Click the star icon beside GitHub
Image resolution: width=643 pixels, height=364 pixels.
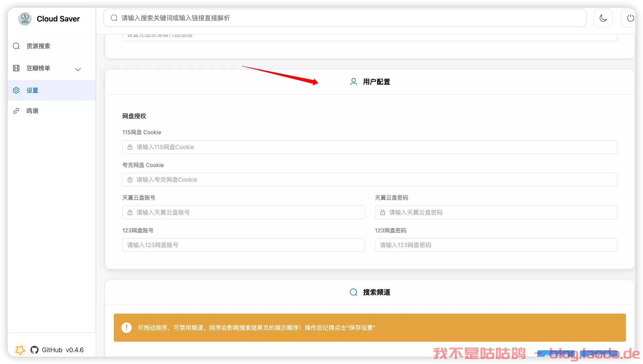[20, 350]
